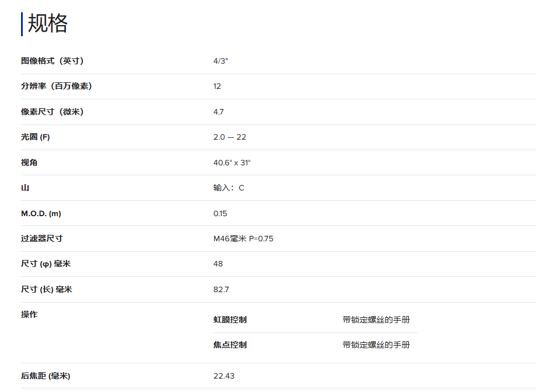Select the M.O.D. (m) label
The image size is (536, 392).
[x=41, y=214]
